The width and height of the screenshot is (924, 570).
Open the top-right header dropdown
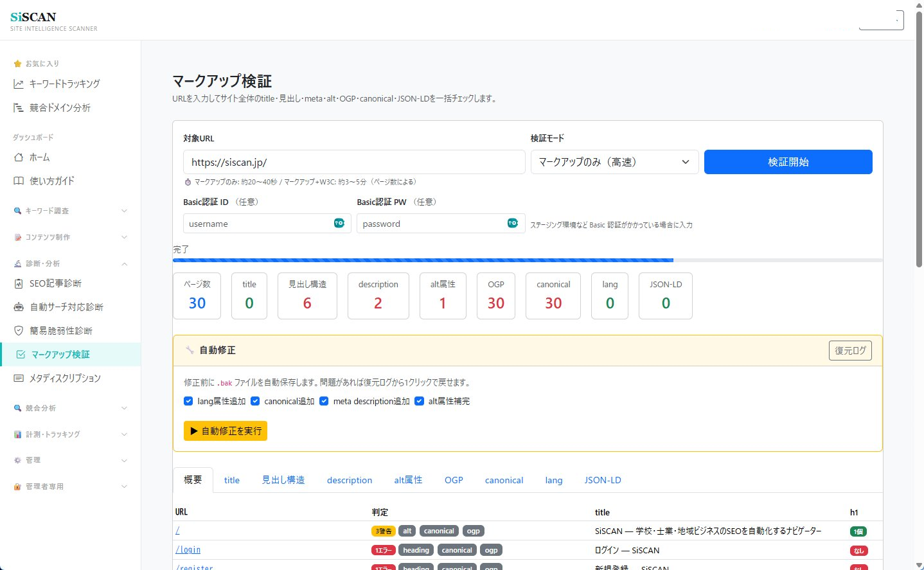[881, 20]
